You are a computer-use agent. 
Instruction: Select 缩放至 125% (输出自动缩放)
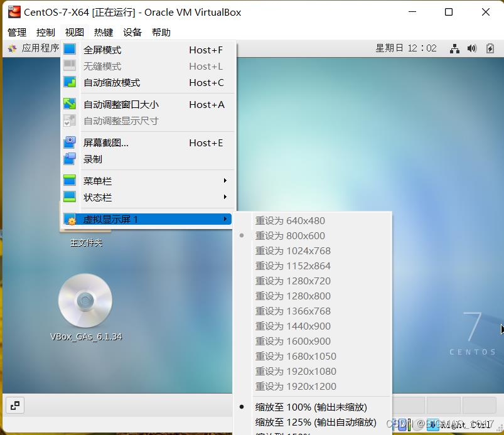(313, 422)
